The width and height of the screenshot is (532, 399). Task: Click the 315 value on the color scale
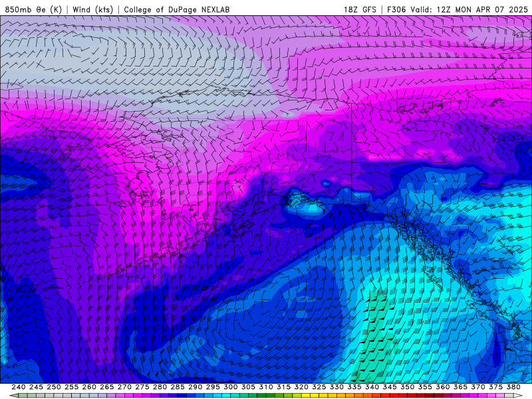284,387
